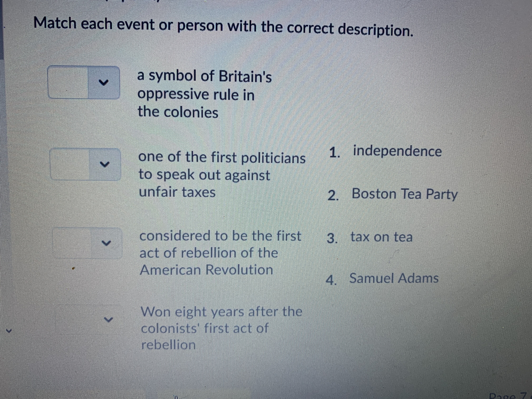The height and width of the screenshot is (399, 532).
Task: Click blank answer field beside 'considered to be the first'
Action: tap(75, 243)
